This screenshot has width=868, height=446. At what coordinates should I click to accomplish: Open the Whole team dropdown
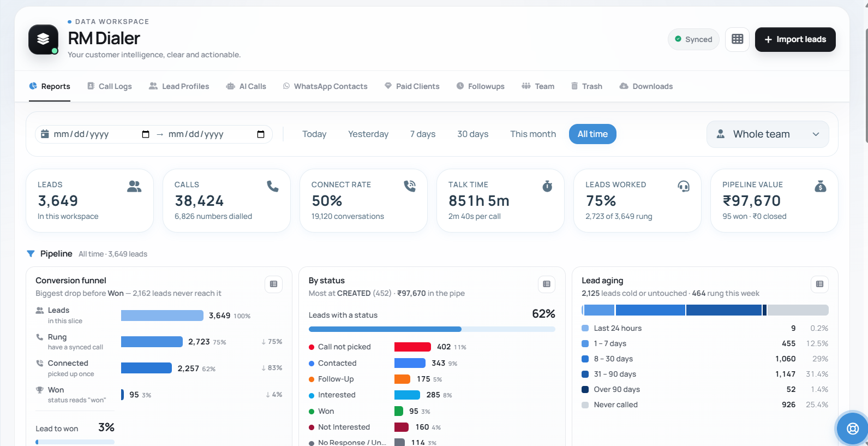pyautogui.click(x=768, y=134)
